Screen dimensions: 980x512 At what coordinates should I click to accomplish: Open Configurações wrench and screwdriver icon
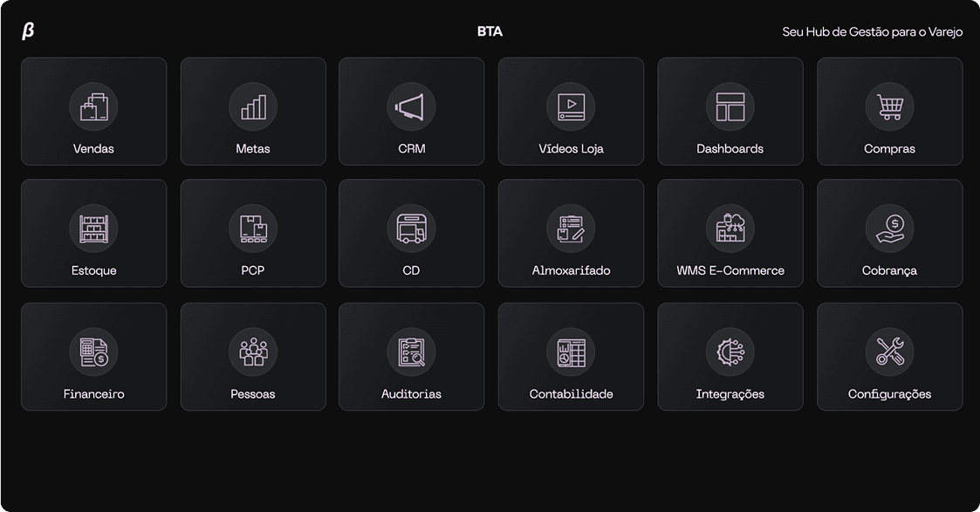tap(889, 352)
